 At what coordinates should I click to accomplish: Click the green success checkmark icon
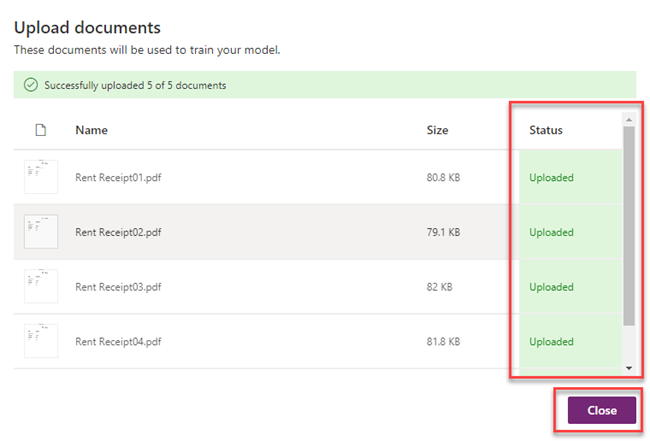[32, 85]
